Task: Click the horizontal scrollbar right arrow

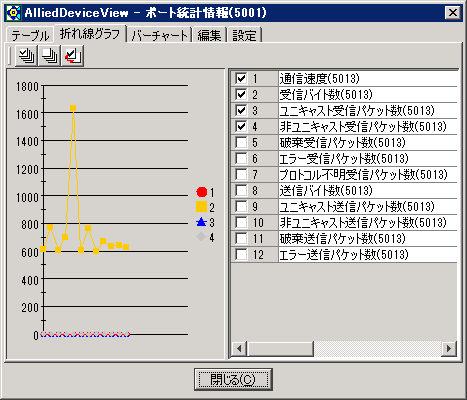Action: click(449, 348)
